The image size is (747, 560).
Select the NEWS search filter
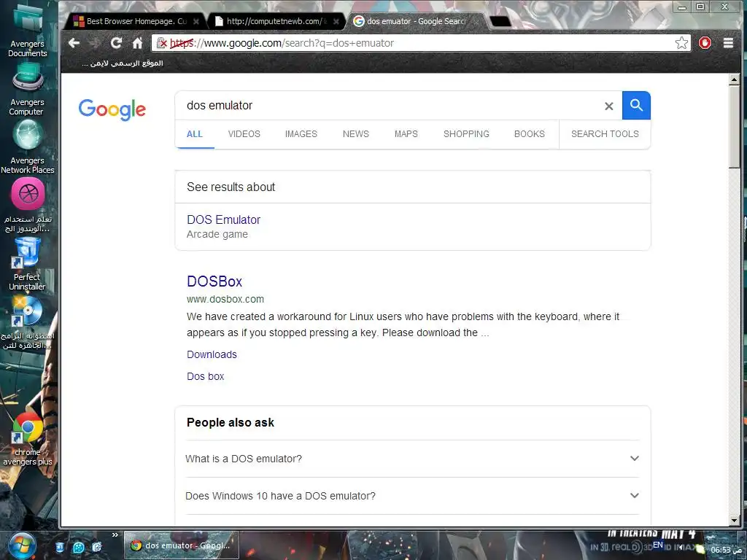pyautogui.click(x=356, y=134)
